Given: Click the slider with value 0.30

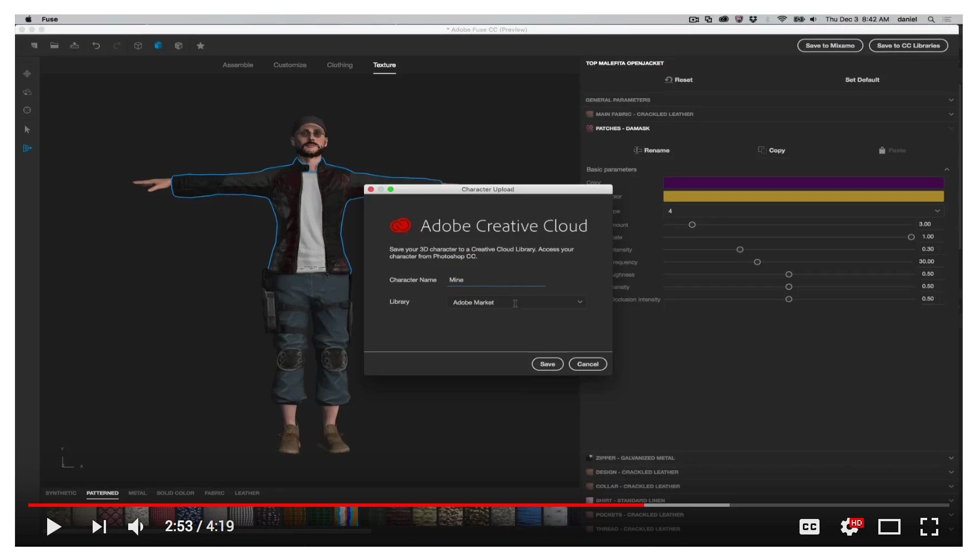Looking at the screenshot, I should click(x=788, y=250).
